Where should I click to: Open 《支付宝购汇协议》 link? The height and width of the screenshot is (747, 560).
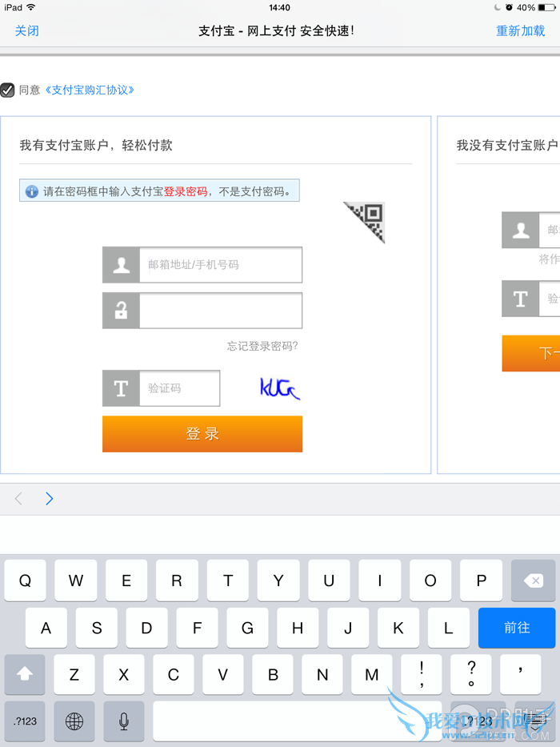pyautogui.click(x=90, y=90)
